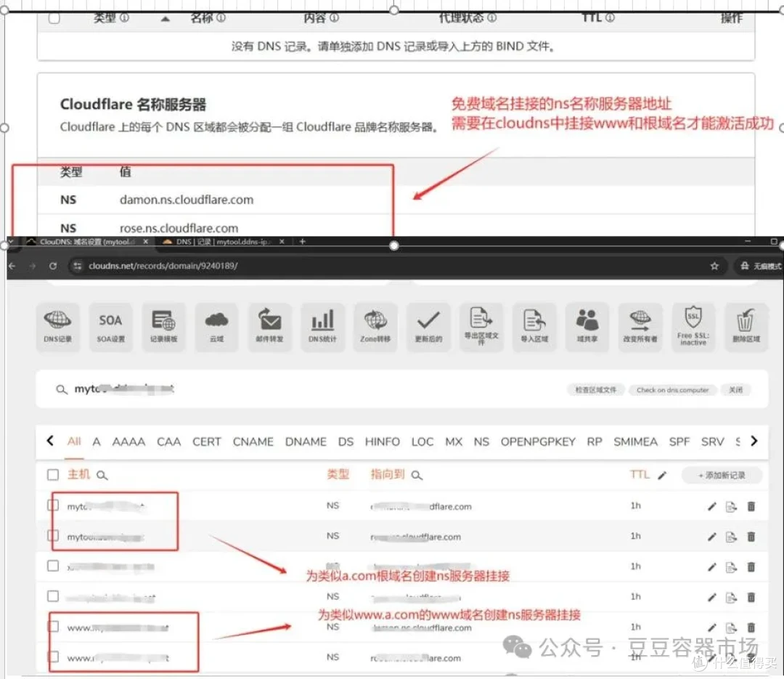The height and width of the screenshot is (679, 784).
Task: Select the All record type tab
Action: pos(74,442)
